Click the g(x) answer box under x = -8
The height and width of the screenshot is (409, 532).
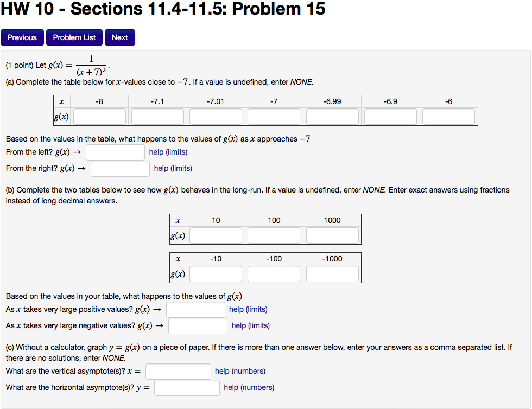click(99, 116)
